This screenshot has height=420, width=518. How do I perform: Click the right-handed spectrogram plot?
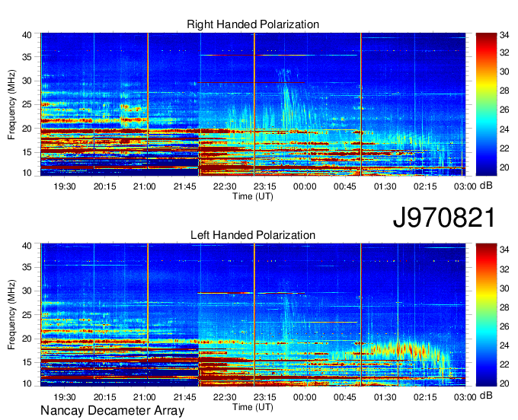click(x=253, y=104)
